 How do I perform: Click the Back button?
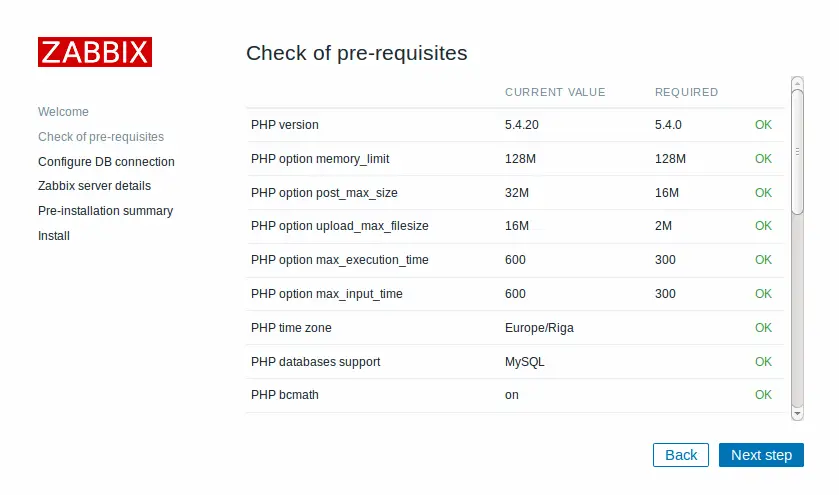point(681,455)
